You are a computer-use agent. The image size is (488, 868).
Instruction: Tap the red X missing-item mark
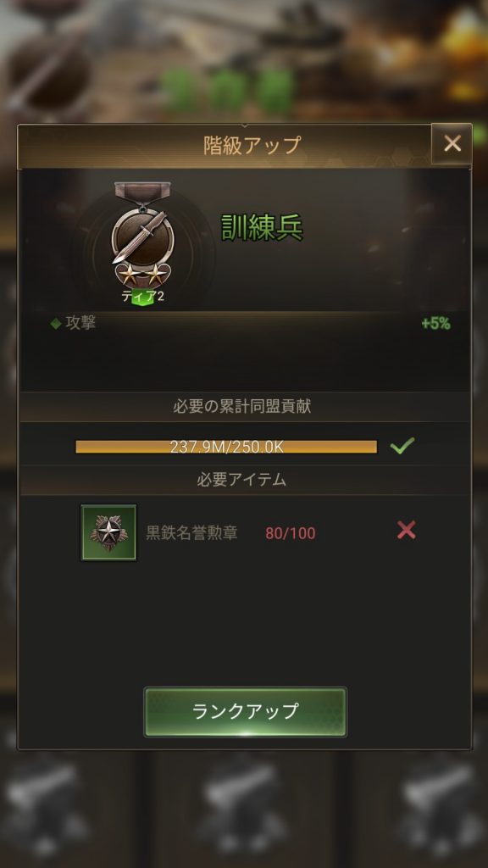(406, 531)
